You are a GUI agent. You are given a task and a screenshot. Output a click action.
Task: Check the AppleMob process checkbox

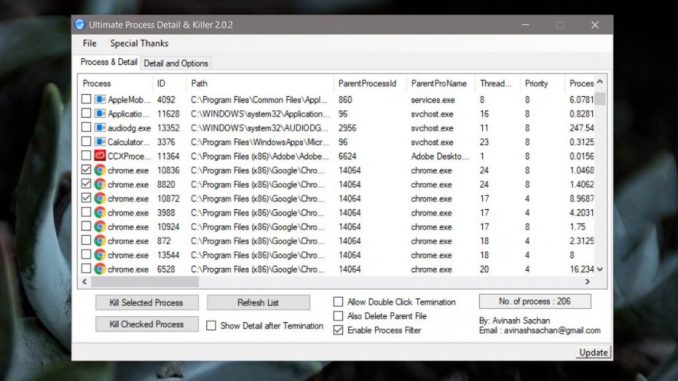click(x=86, y=99)
